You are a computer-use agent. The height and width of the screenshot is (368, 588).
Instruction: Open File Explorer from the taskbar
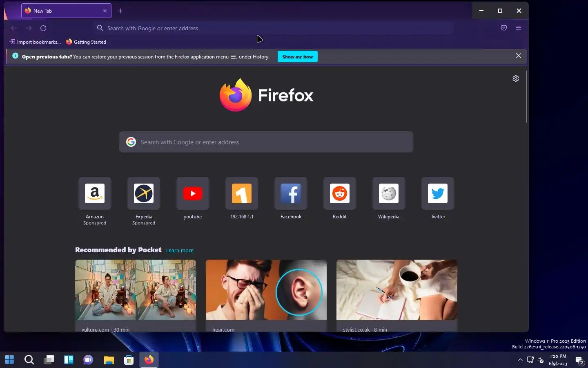(109, 360)
